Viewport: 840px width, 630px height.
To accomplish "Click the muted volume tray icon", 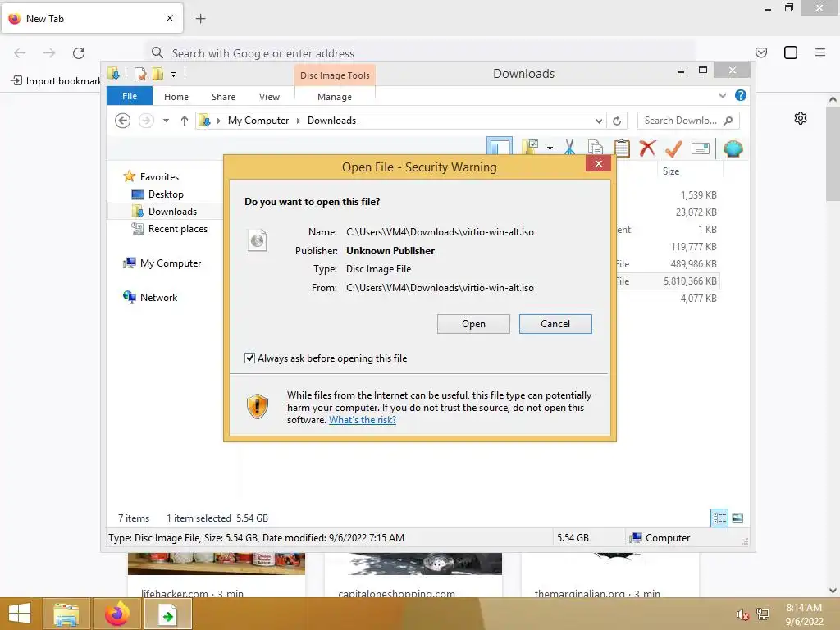I will point(742,614).
